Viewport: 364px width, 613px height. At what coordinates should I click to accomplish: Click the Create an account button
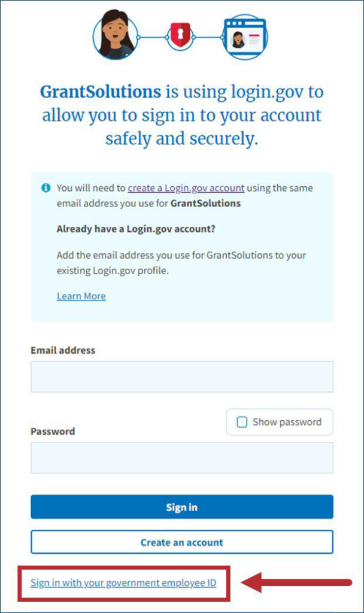click(181, 542)
